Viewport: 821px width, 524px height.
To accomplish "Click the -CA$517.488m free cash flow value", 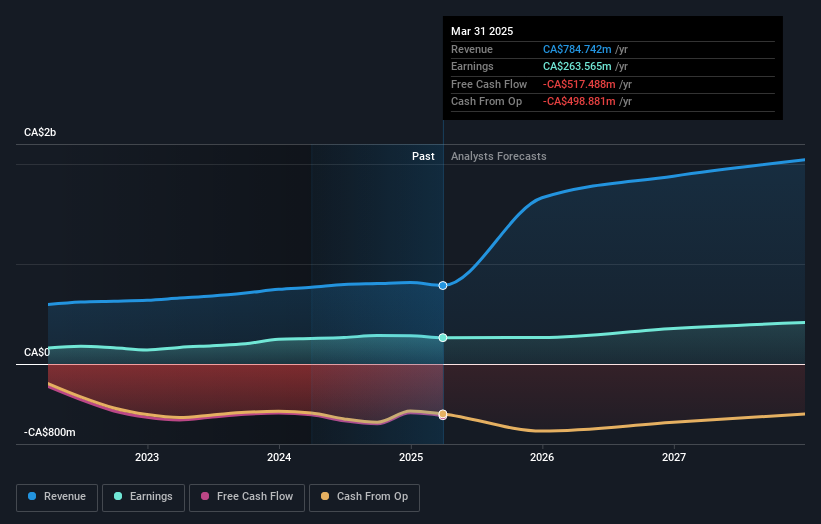I will (x=579, y=84).
